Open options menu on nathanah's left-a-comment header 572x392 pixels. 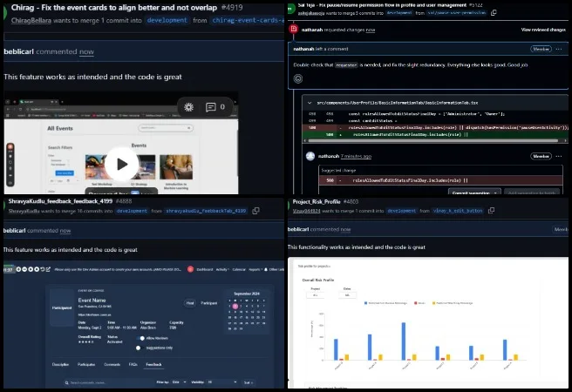click(x=559, y=49)
